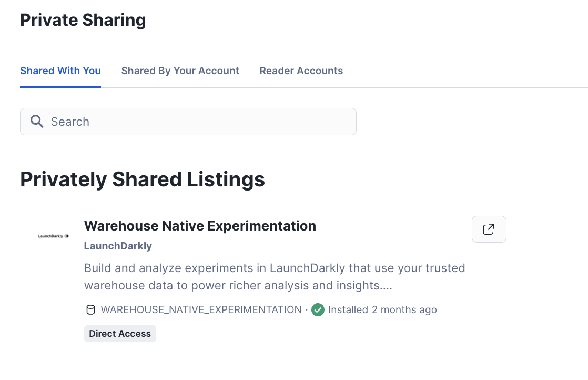This screenshot has height=380, width=588.
Task: Click the LaunchDarkly logo thumbnail
Action: point(53,236)
